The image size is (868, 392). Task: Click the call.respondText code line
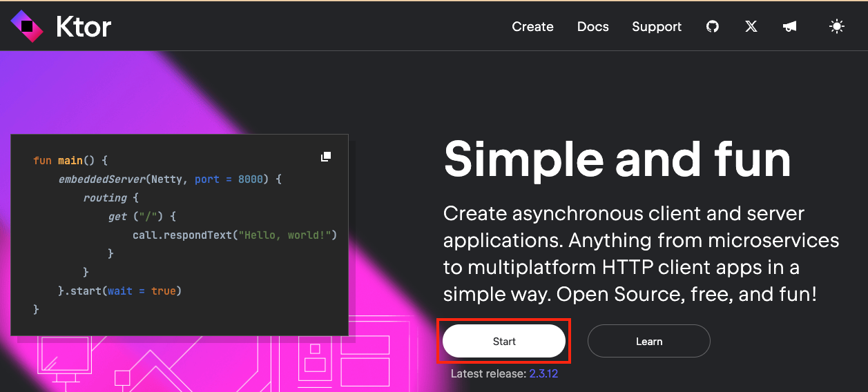click(x=235, y=235)
